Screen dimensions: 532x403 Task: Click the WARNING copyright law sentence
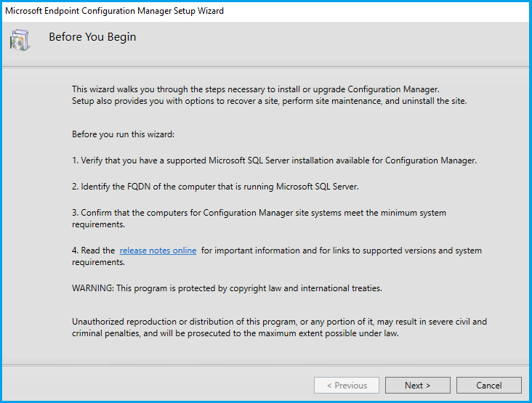[227, 288]
